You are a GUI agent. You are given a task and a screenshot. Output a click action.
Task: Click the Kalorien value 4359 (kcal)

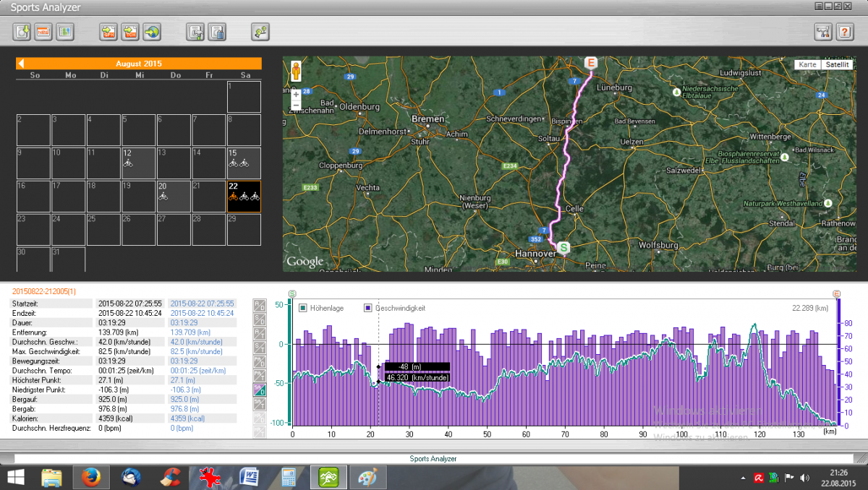pos(117,418)
